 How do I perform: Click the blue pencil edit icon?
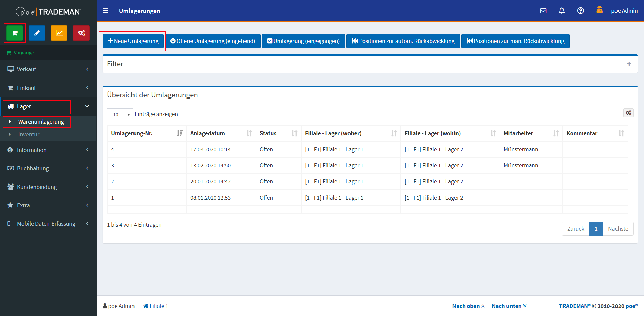pyautogui.click(x=37, y=33)
